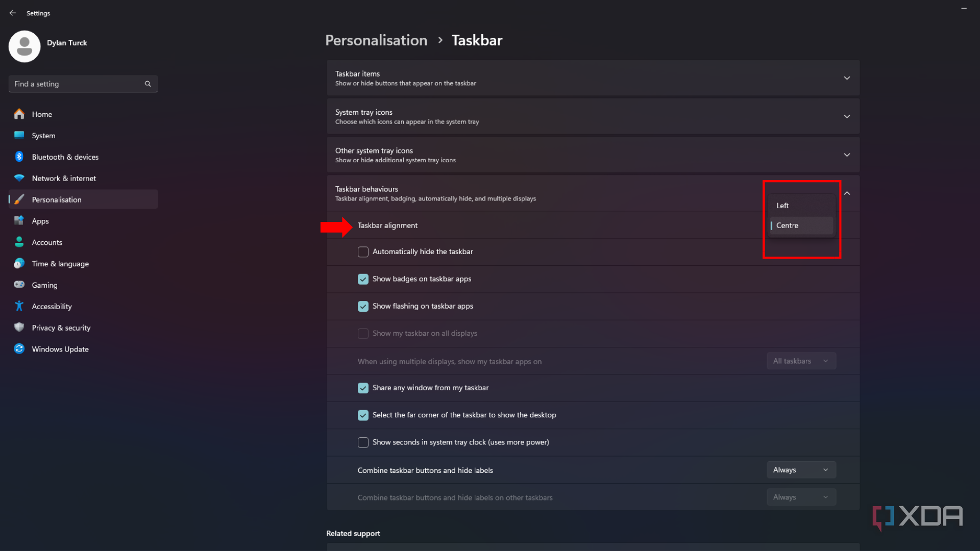
Task: Enable automatically hide the taskbar
Action: (x=363, y=252)
